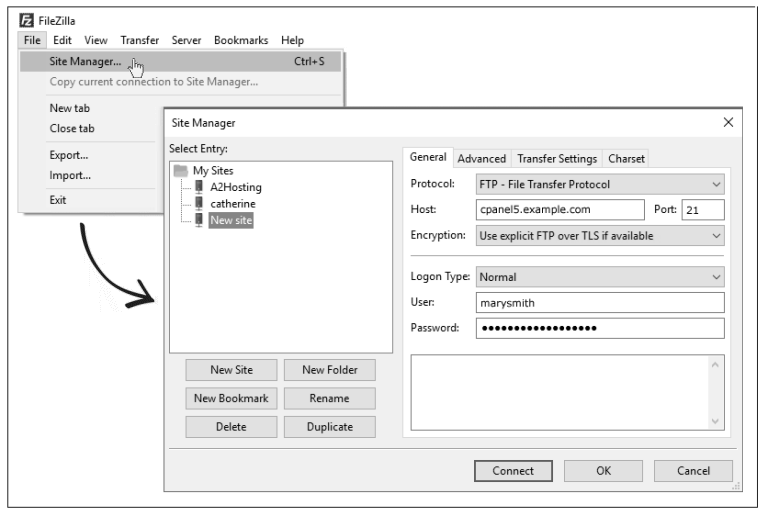Click the Select Entry: label
Viewport: 768px width, 516px height.
[x=198, y=148]
